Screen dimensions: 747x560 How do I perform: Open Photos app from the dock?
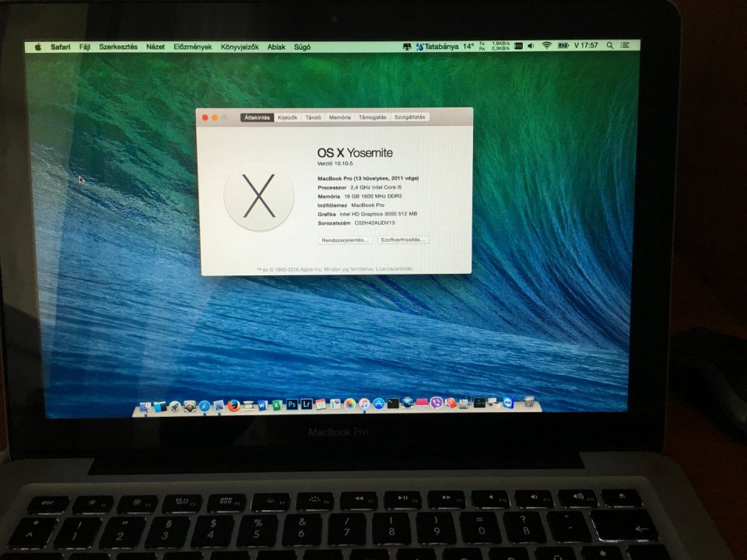(350, 404)
